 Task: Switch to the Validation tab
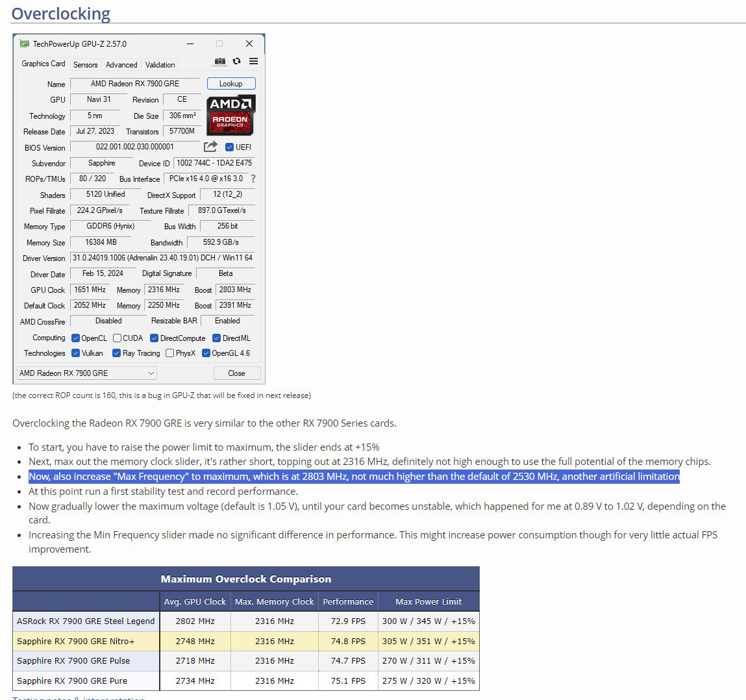coord(160,65)
